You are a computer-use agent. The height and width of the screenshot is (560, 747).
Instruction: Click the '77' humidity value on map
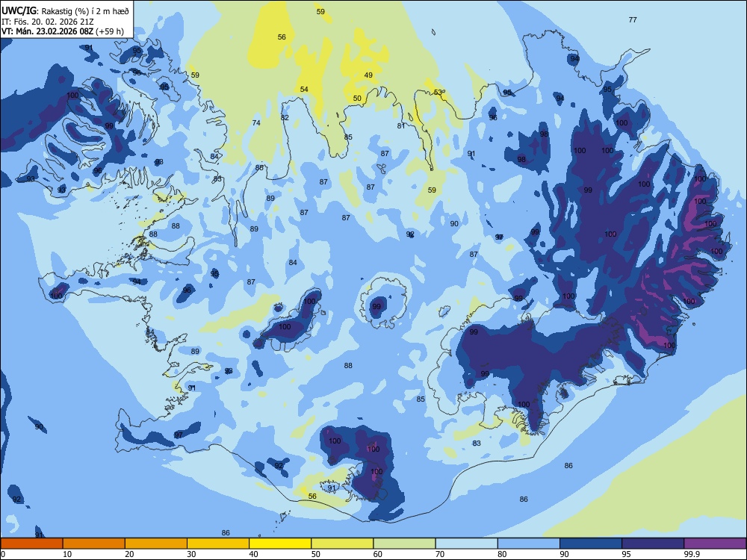click(633, 19)
